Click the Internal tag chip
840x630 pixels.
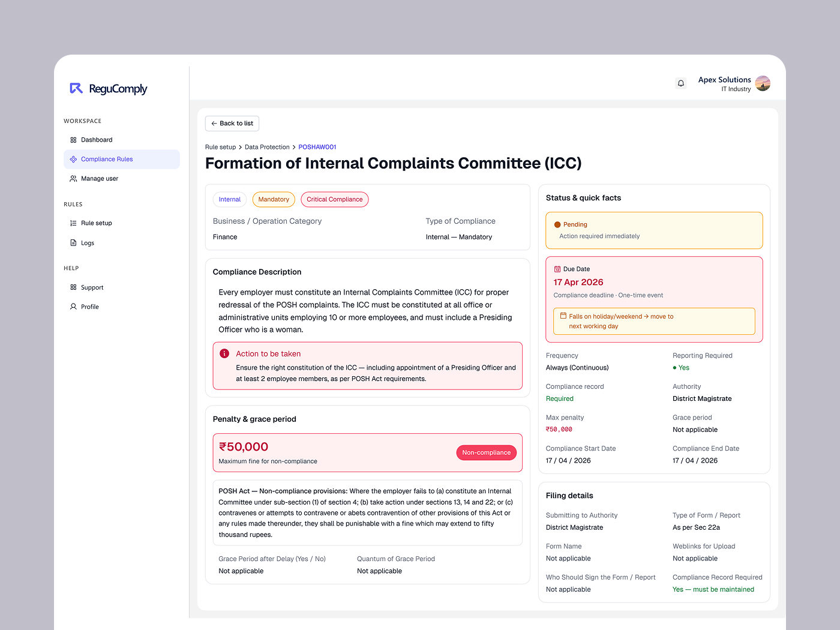[230, 199]
